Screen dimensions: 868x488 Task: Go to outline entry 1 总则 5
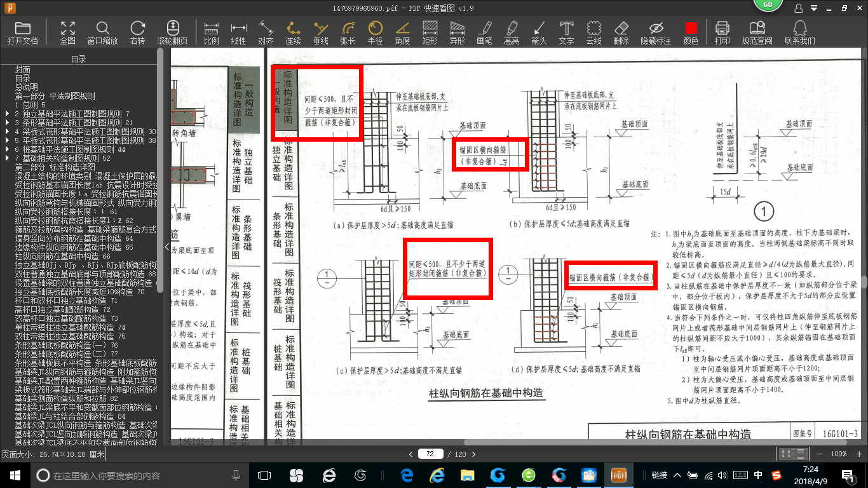pyautogui.click(x=30, y=105)
